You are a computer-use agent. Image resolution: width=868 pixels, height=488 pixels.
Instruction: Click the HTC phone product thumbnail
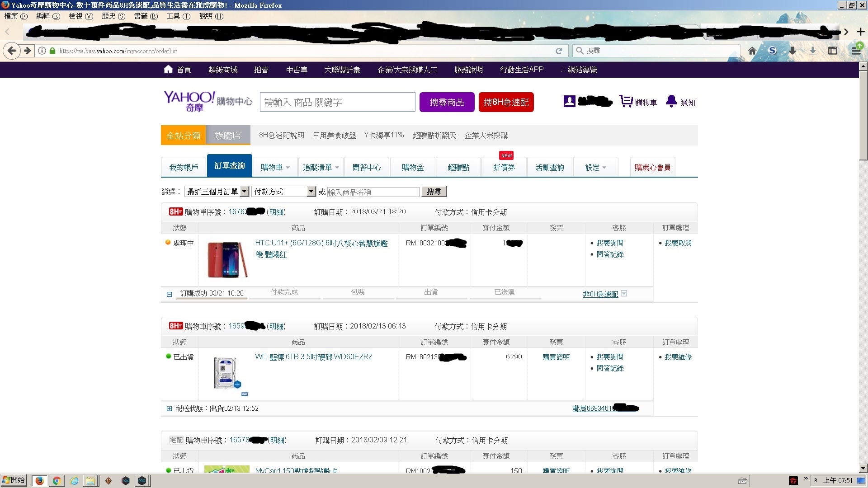227,259
